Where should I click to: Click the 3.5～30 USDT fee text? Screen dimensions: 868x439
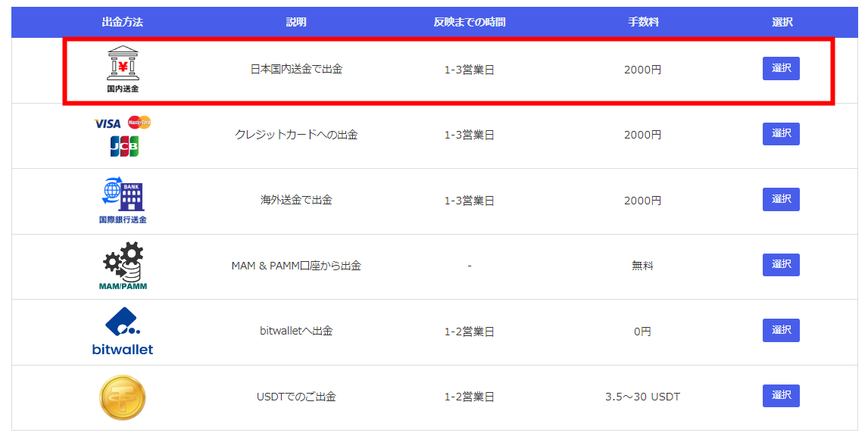pyautogui.click(x=643, y=397)
